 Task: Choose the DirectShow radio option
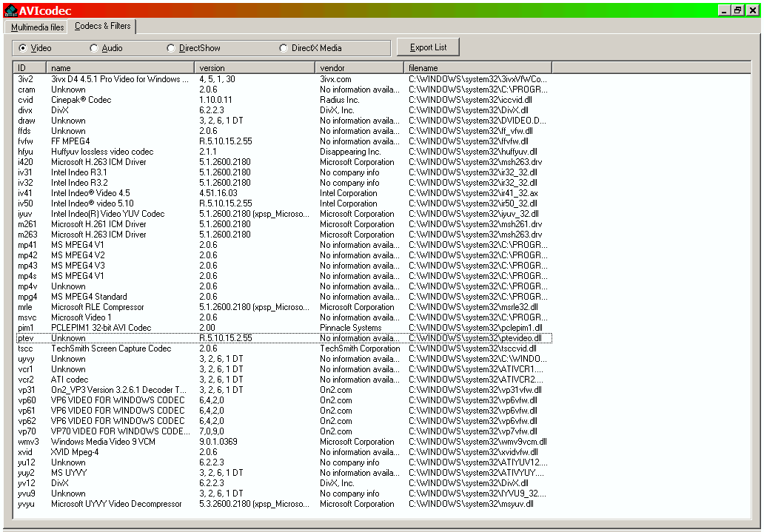pyautogui.click(x=193, y=48)
